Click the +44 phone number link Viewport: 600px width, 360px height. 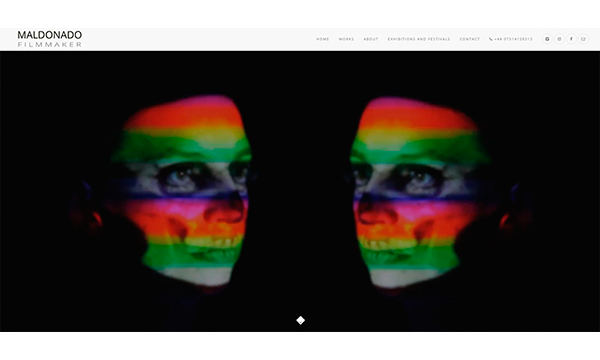coord(510,39)
